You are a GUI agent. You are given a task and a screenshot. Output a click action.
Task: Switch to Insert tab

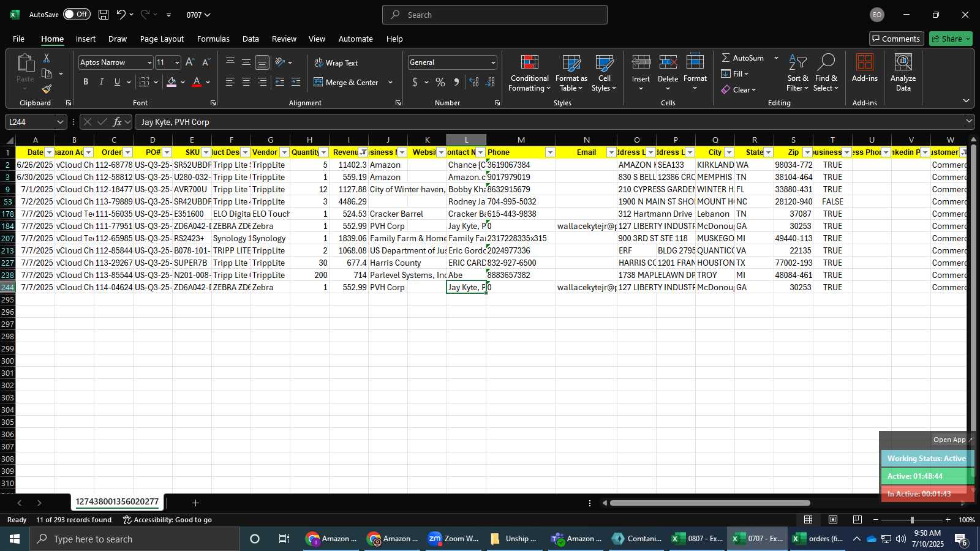click(86, 39)
